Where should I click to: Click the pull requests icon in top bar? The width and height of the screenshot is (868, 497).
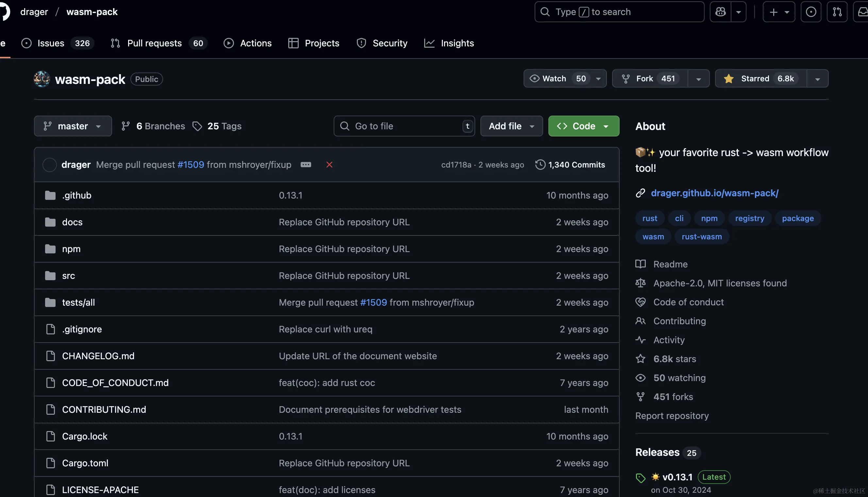pyautogui.click(x=837, y=12)
